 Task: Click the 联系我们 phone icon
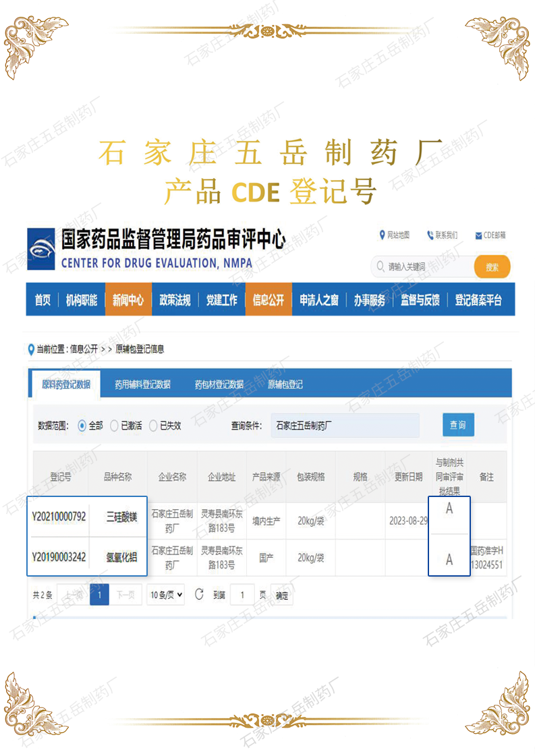point(430,235)
